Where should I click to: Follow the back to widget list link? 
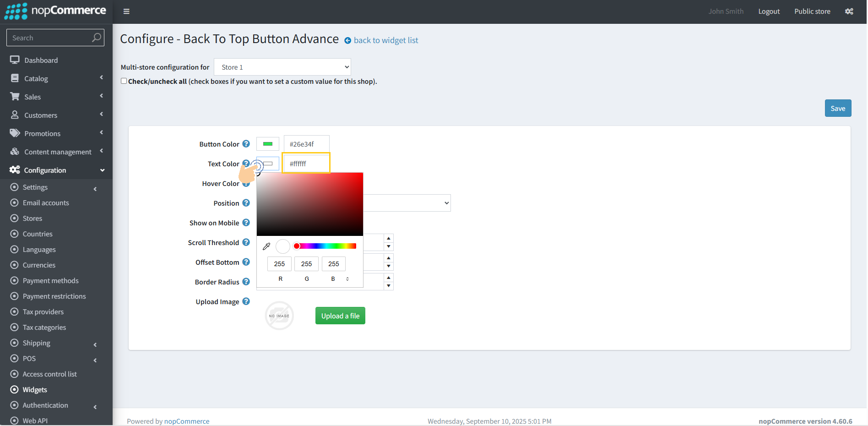(x=385, y=40)
